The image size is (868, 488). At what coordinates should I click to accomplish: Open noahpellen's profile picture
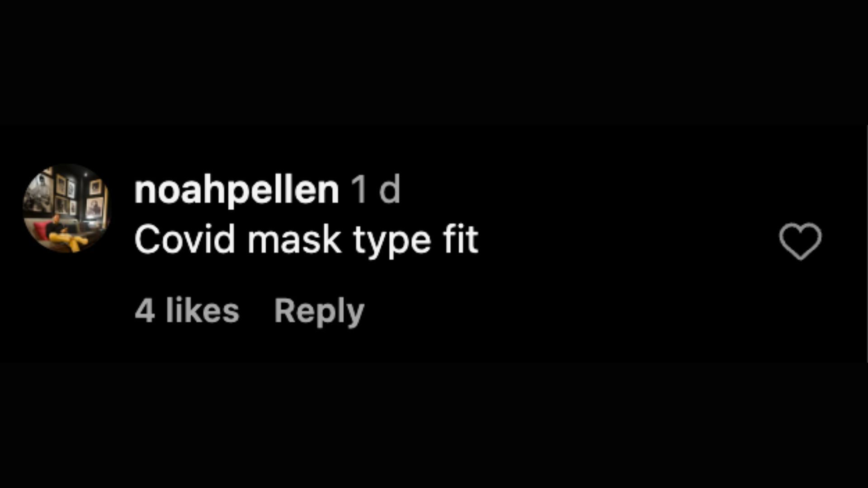pos(67,208)
